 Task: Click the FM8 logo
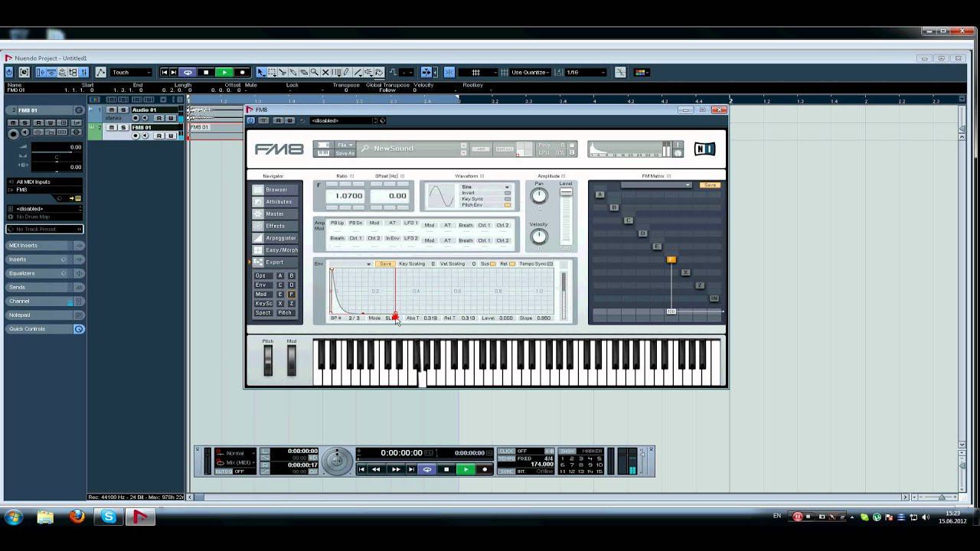pyautogui.click(x=279, y=149)
